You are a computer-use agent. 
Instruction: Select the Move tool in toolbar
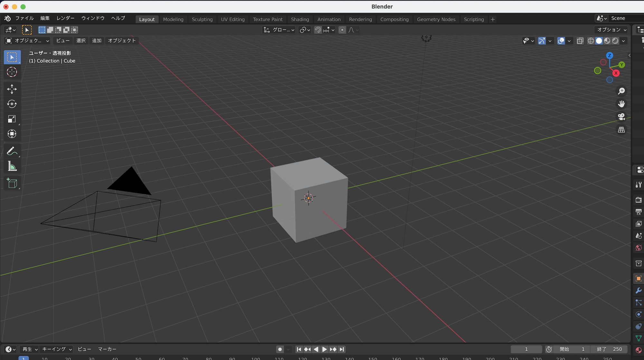[12, 89]
